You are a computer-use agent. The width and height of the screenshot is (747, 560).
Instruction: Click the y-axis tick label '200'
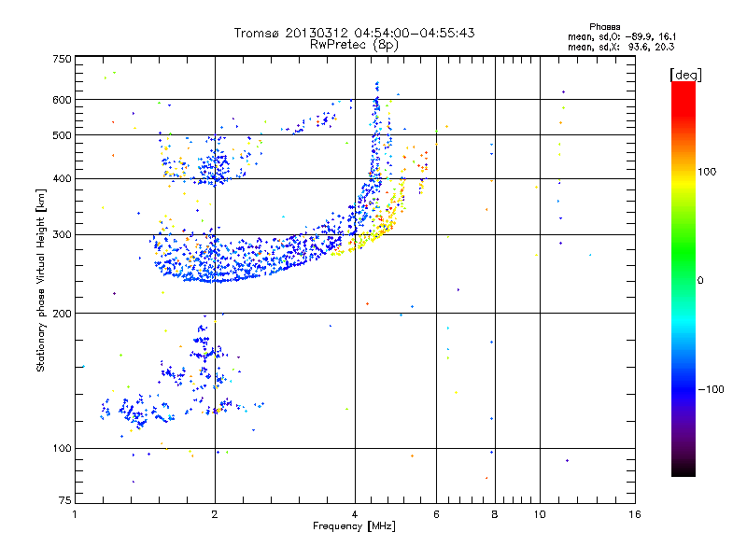click(62, 314)
